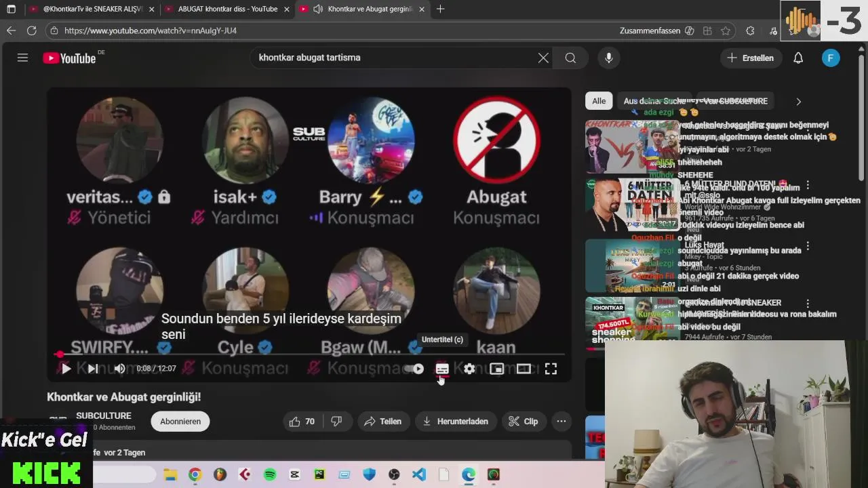Open Spotify from the taskbar
The height and width of the screenshot is (488, 868).
point(270,474)
